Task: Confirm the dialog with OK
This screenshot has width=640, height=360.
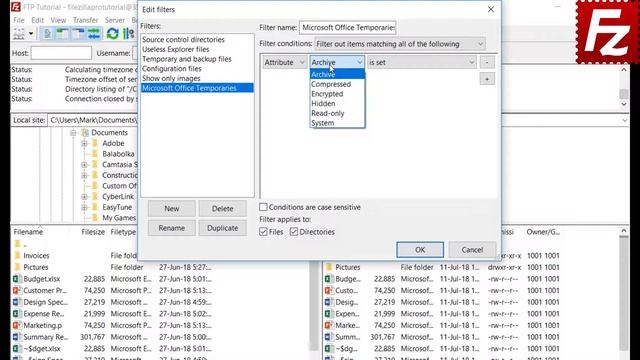Action: (x=420, y=250)
